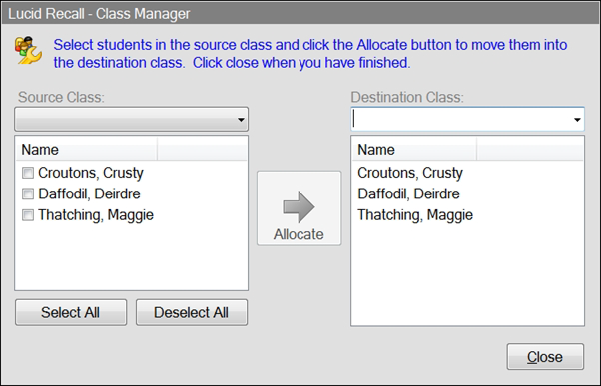Select Daffodil, Deirdre in the destination list
This screenshot has width=601, height=386.
pos(408,194)
